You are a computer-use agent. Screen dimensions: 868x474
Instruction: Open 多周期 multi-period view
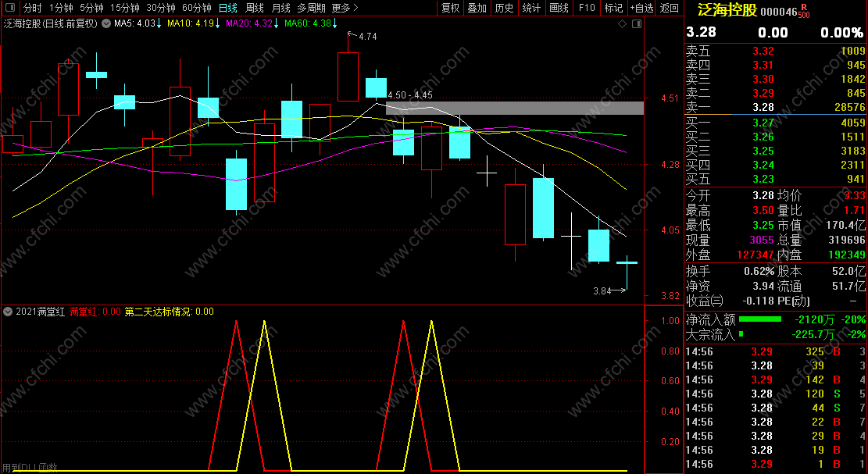311,8
